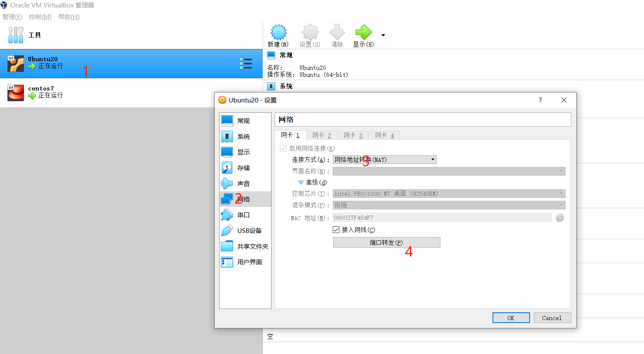Click Ubuntu20 VM list menu icon
This screenshot has width=644, height=354.
(x=246, y=64)
